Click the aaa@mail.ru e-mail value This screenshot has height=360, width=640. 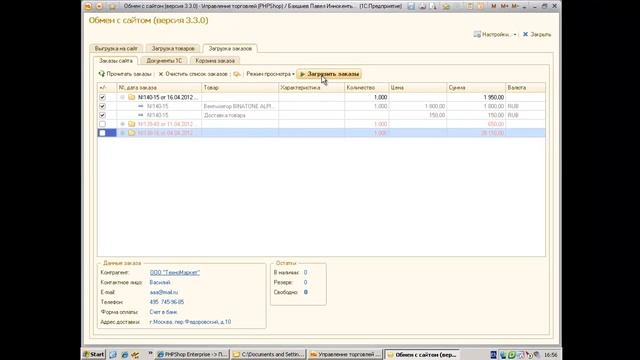pyautogui.click(x=164, y=292)
